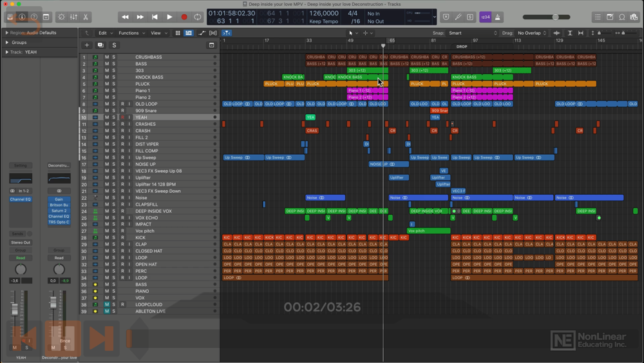644x363 pixels.
Task: Start playback with the Play button
Action: pos(169,17)
